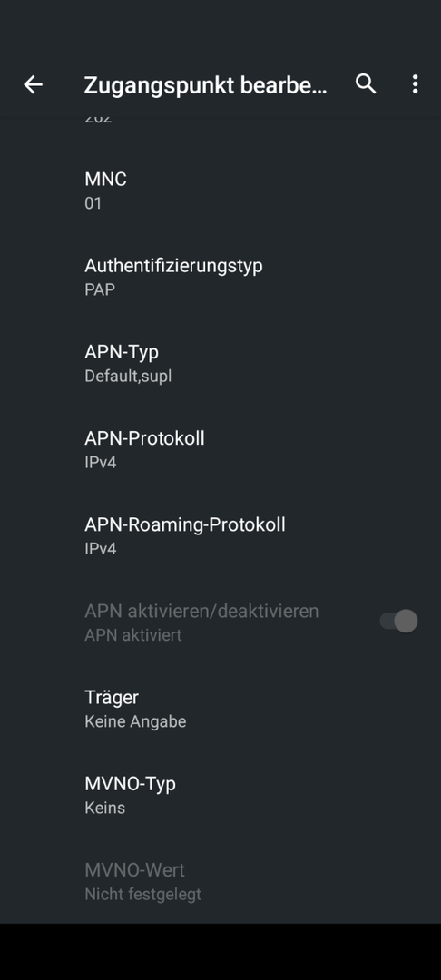Screen dimensions: 441x980
Task: Select the APN aktivieren/deaktivieren label
Action: coord(201,611)
